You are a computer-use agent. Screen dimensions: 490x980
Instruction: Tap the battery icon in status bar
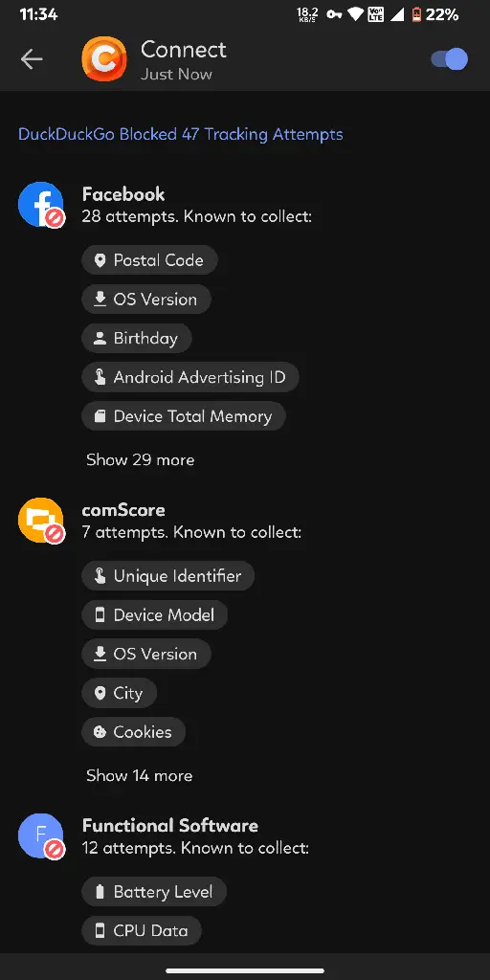(416, 14)
